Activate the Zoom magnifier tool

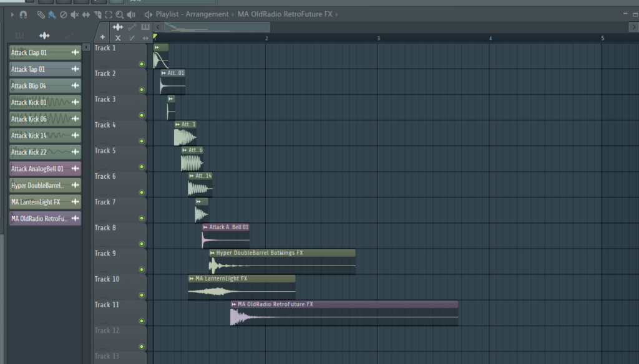pos(119,15)
